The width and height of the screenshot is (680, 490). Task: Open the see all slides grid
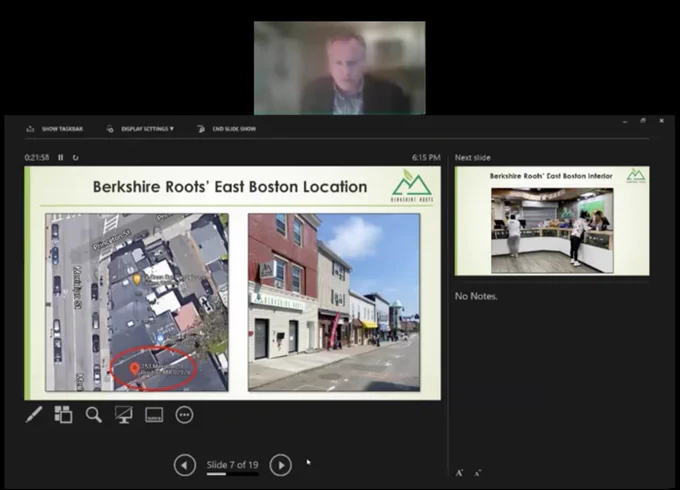click(63, 415)
